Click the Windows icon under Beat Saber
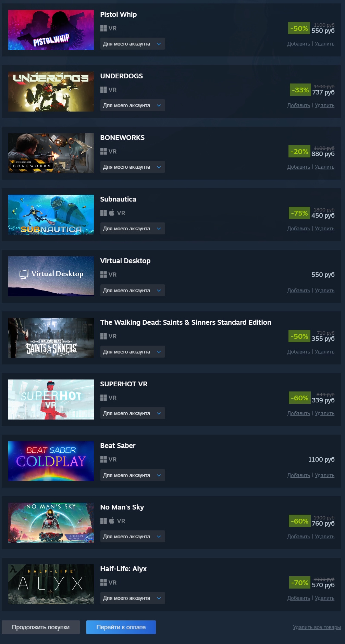The image size is (345, 644). click(103, 459)
